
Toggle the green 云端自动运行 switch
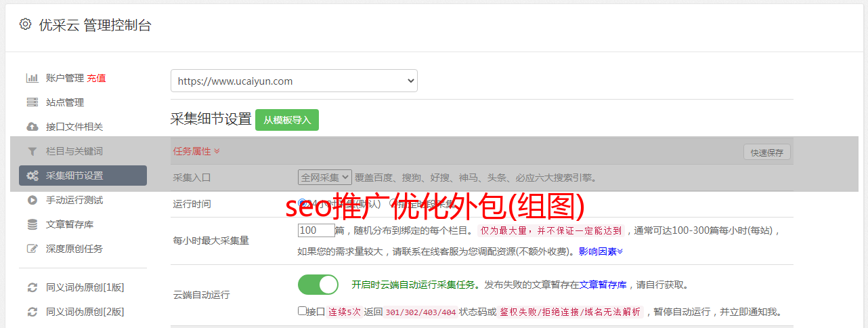318,285
